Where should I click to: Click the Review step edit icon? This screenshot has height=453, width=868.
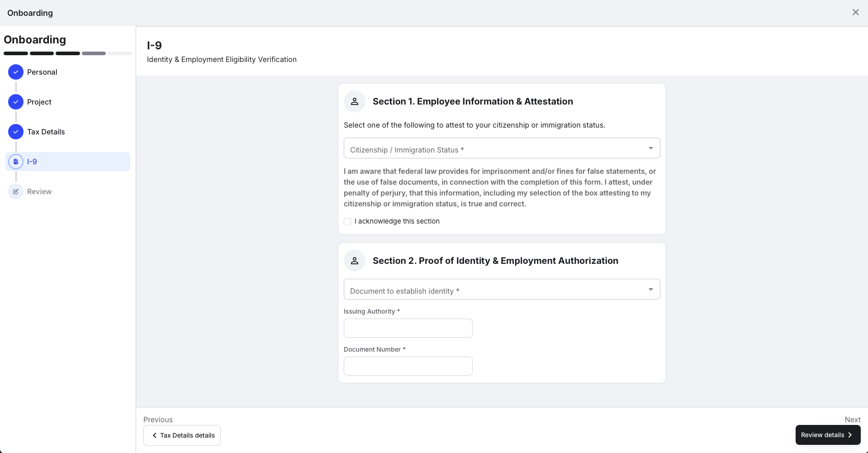pyautogui.click(x=16, y=191)
